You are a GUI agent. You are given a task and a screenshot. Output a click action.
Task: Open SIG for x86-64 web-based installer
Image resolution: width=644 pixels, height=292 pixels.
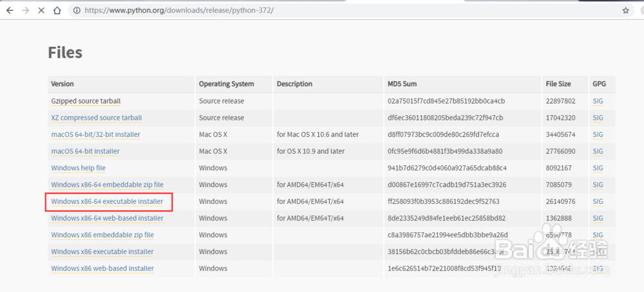[598, 218]
